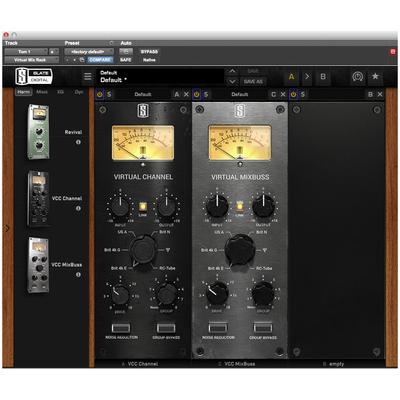Expand the collapsed left side panel arrow
The image size is (400, 400).
pyautogui.click(x=7, y=229)
